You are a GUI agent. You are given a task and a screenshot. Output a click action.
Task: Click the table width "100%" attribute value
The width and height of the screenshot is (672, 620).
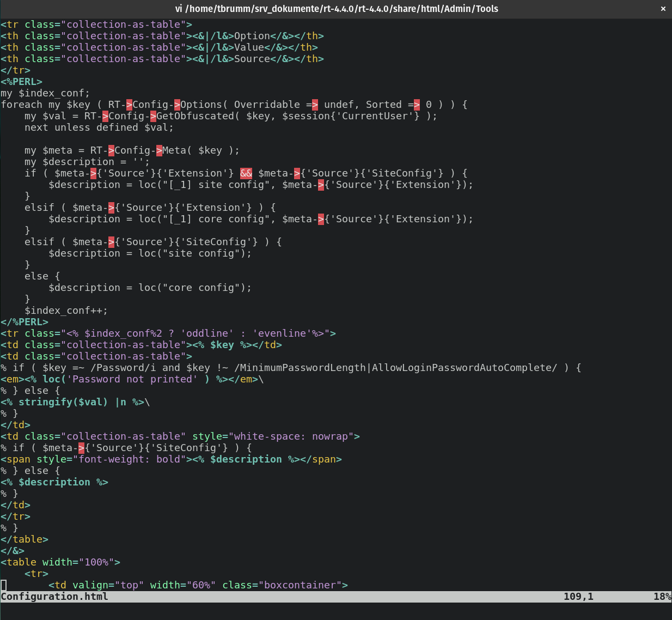click(96, 562)
